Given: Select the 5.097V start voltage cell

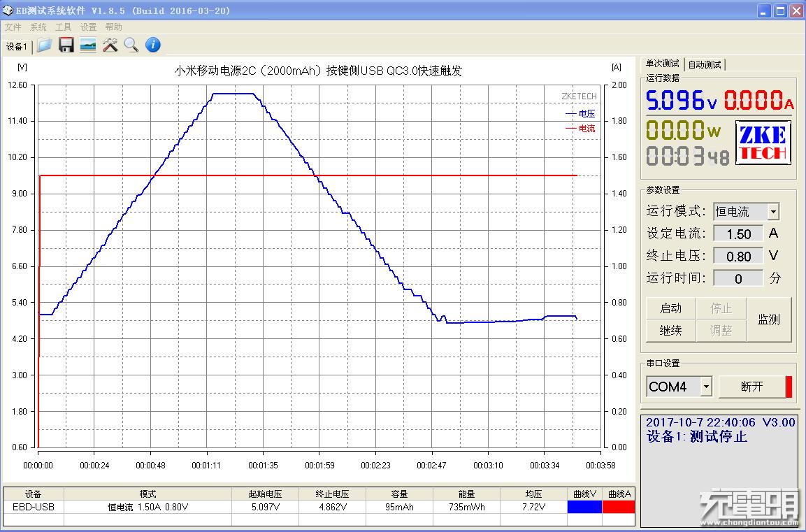Looking at the screenshot, I should [265, 507].
